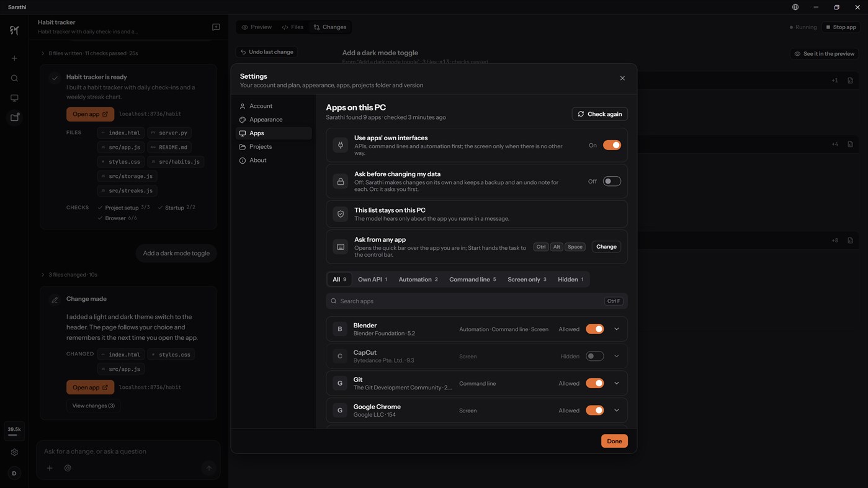Focus the Search apps field
Image resolution: width=868 pixels, height=488 pixels.
pyautogui.click(x=477, y=301)
